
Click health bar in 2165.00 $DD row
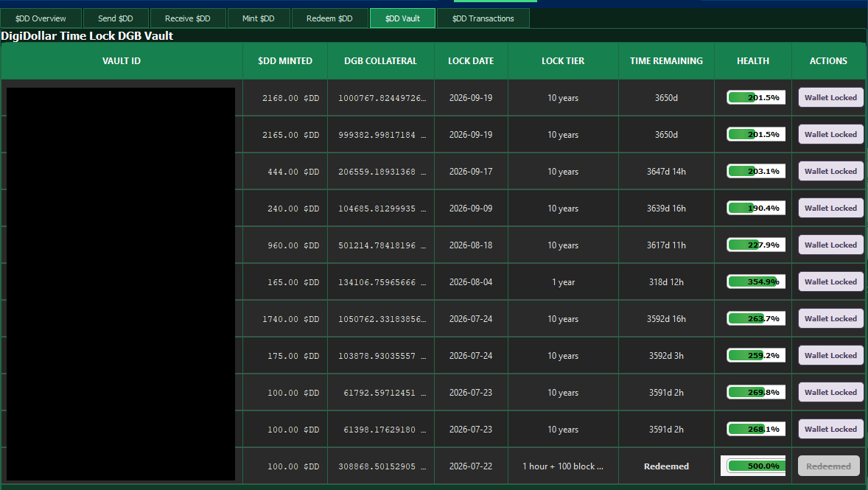point(756,135)
